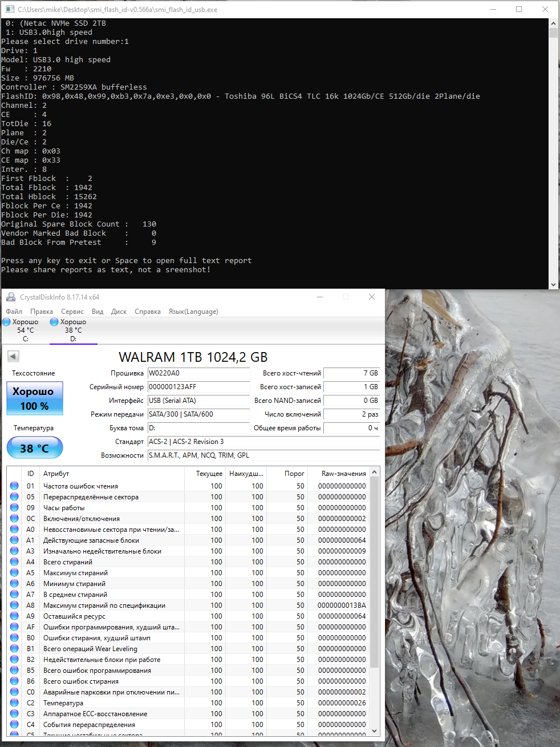Click the Атрибут column header

[112, 474]
